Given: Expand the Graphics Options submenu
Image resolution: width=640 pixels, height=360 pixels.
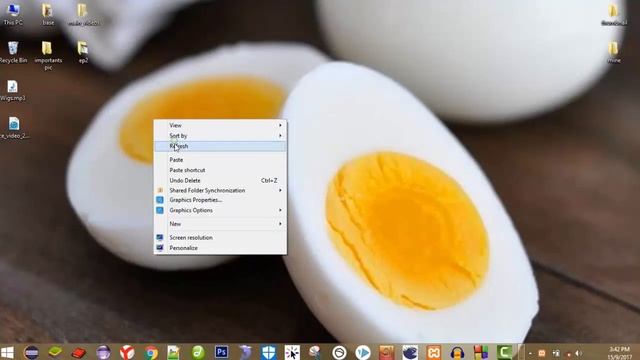Looking at the screenshot, I should click(220, 210).
